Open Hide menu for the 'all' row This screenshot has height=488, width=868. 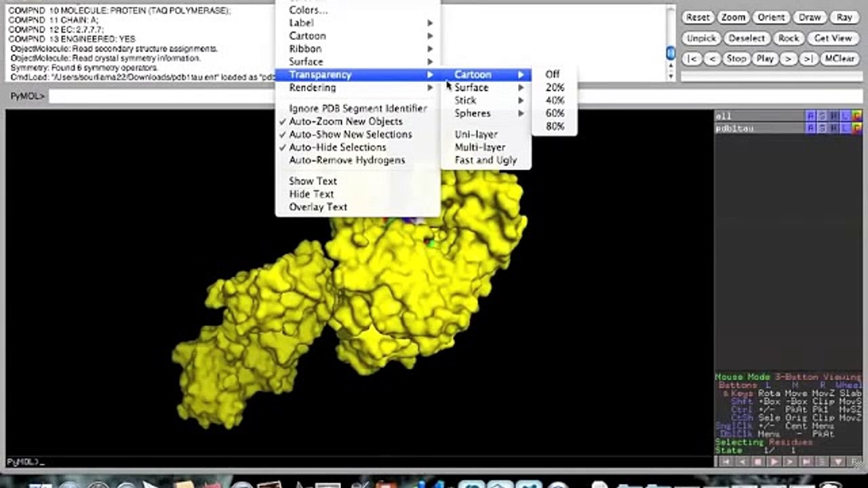[x=833, y=117]
